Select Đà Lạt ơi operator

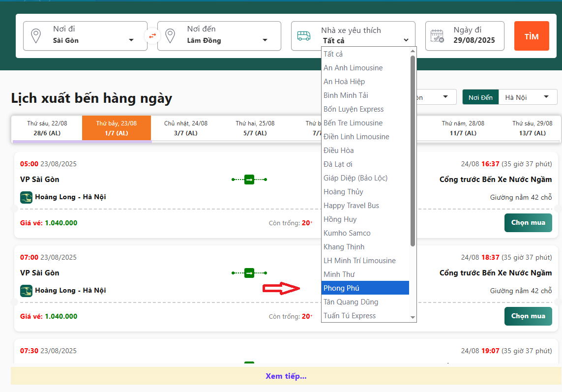tap(365, 164)
